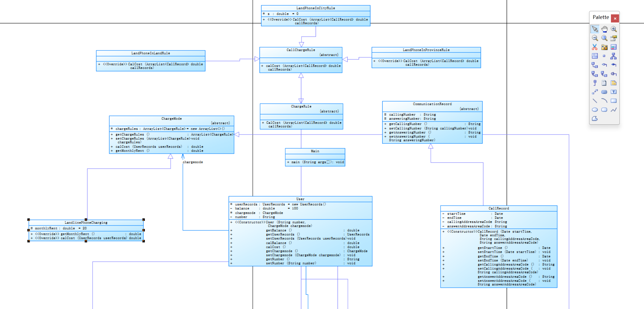Select the Delete scissors tool

coord(595,47)
